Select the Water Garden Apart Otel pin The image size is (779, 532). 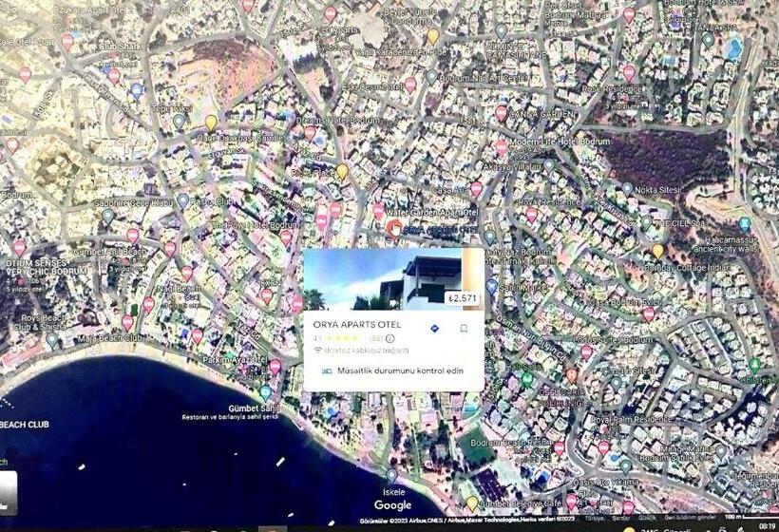click(x=379, y=211)
